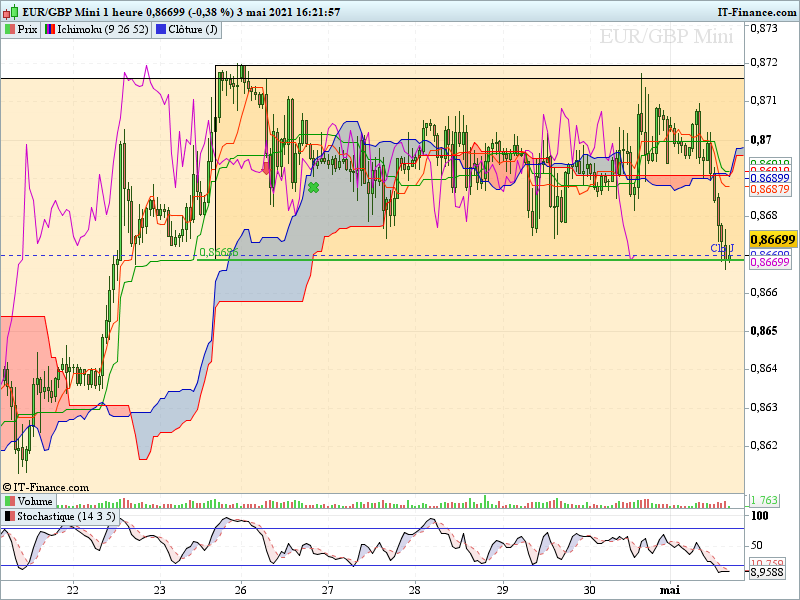Image resolution: width=800 pixels, height=600 pixels.
Task: Click the stochastic value label 8,9588
Action: pos(772,573)
